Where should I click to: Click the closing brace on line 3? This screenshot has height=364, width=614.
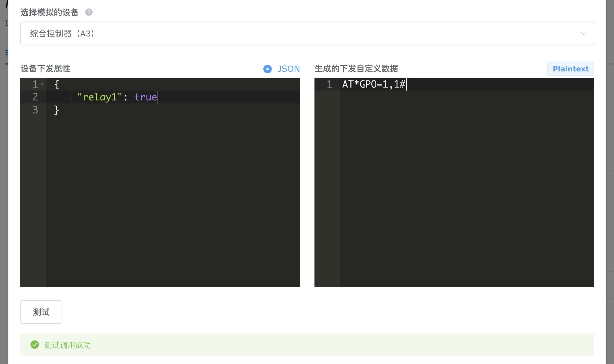[x=56, y=110]
